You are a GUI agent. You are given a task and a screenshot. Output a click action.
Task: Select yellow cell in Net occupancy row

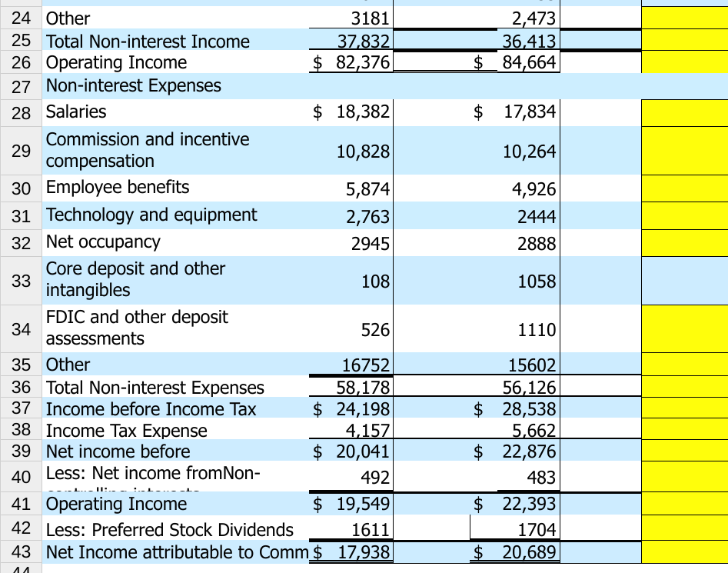pyautogui.click(x=685, y=243)
